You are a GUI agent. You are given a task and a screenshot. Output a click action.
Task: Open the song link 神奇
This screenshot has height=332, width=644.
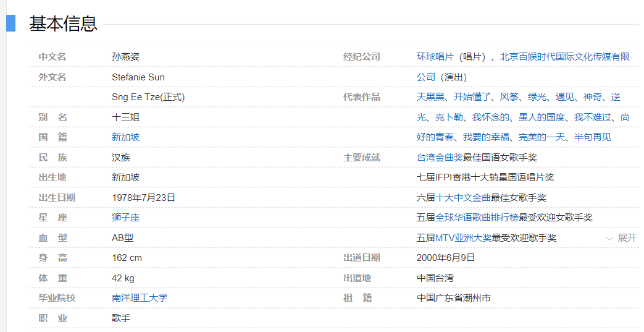click(x=593, y=96)
